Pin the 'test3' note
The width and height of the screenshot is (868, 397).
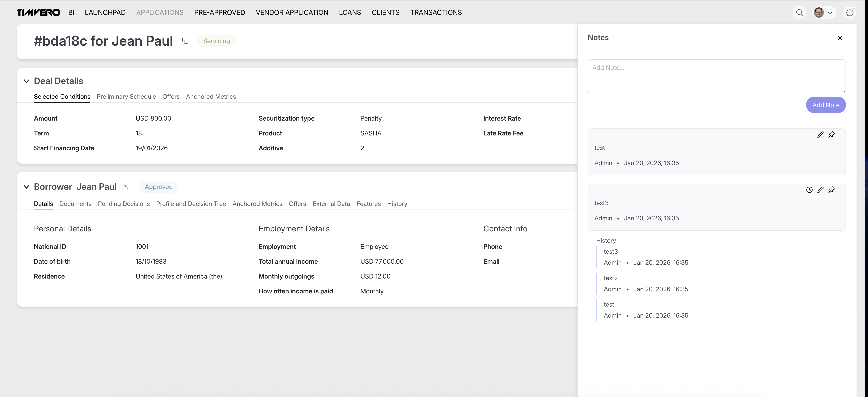832,190
